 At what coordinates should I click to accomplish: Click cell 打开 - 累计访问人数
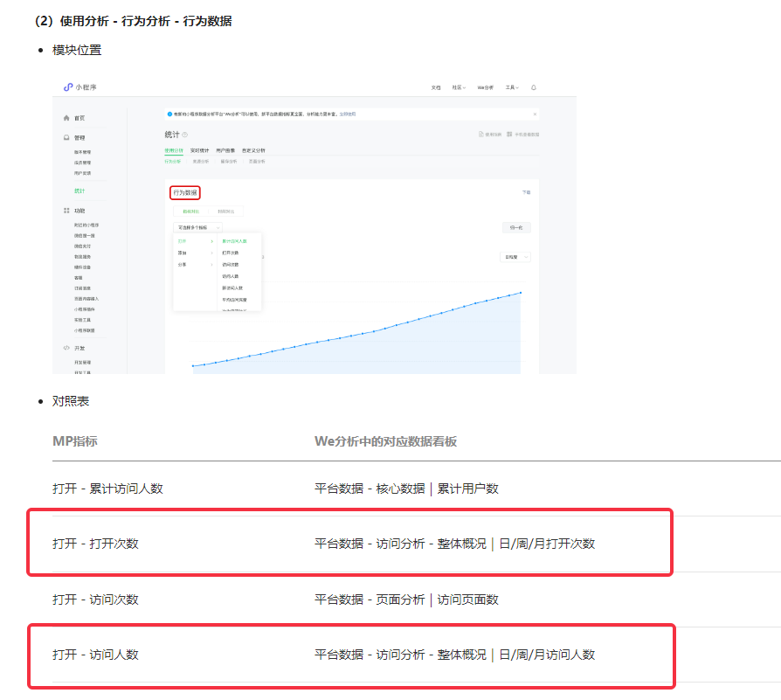[108, 489]
